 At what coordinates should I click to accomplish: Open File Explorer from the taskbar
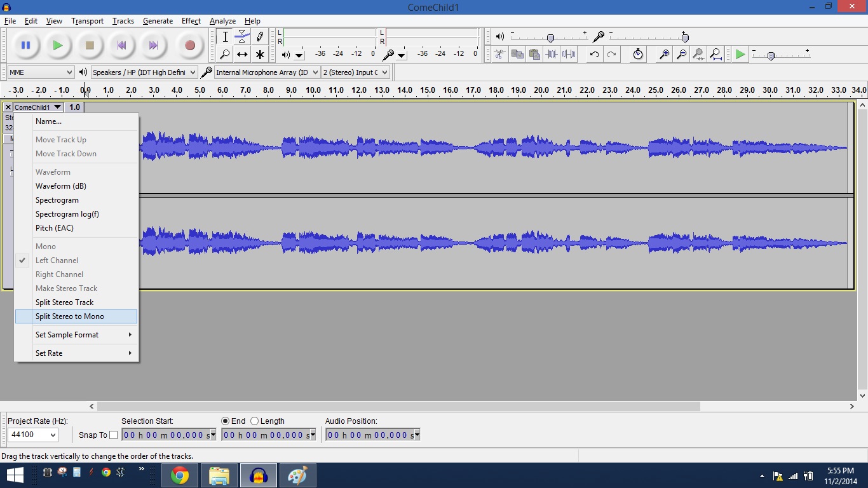[x=219, y=475]
